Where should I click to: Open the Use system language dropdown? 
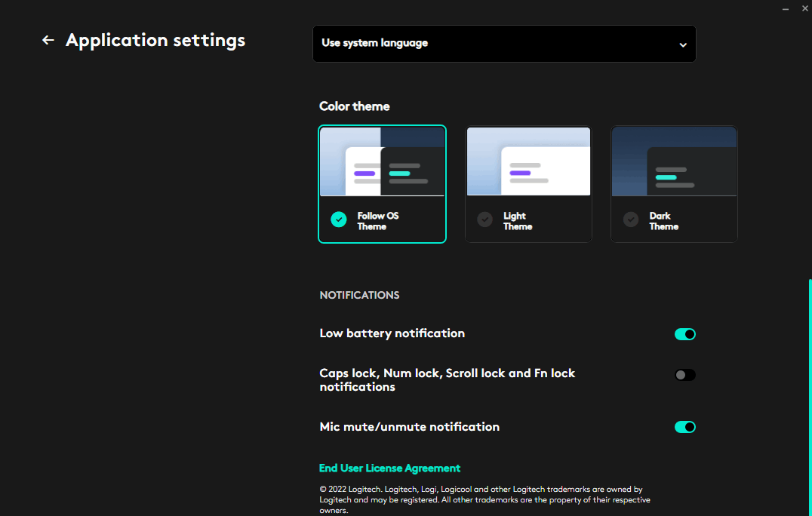pos(504,44)
